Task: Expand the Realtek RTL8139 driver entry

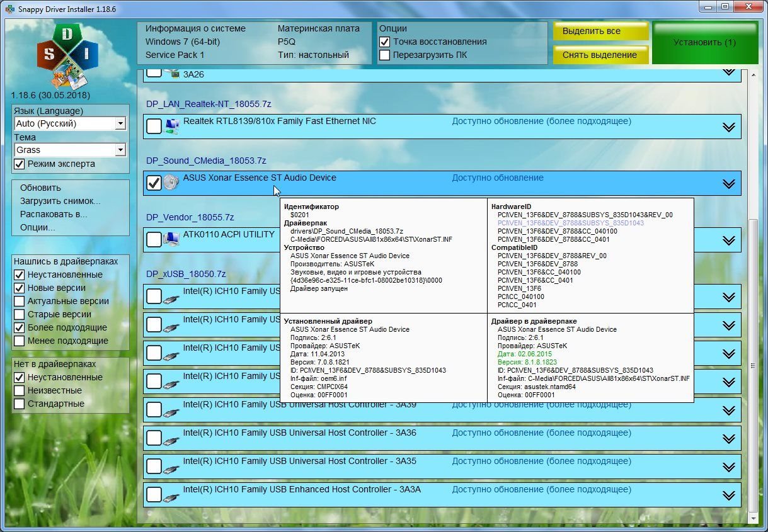Action: (x=728, y=127)
